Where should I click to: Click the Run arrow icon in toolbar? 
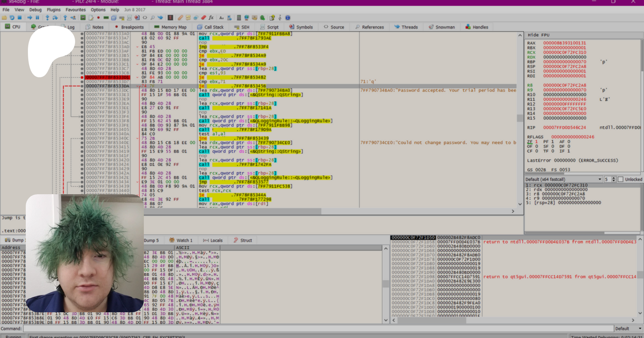(30, 18)
